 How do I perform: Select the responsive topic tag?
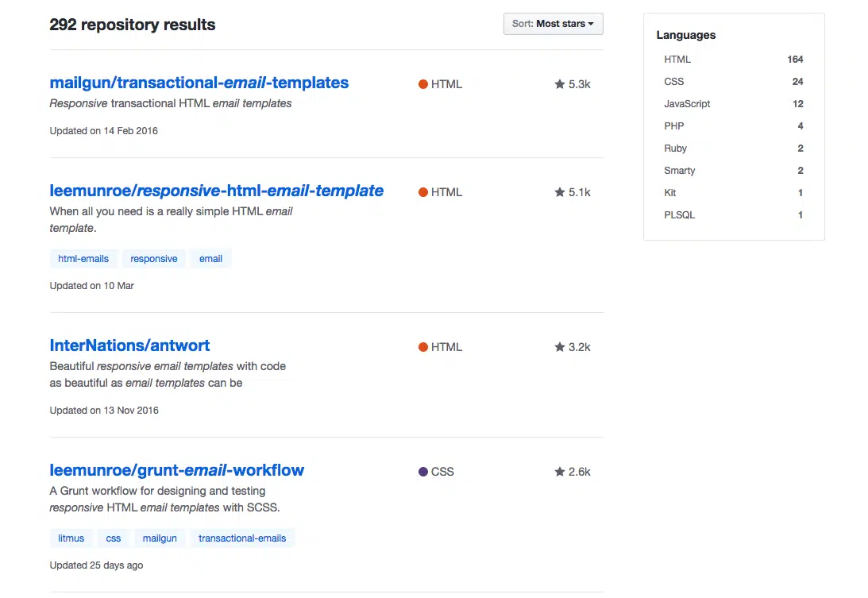click(x=154, y=259)
